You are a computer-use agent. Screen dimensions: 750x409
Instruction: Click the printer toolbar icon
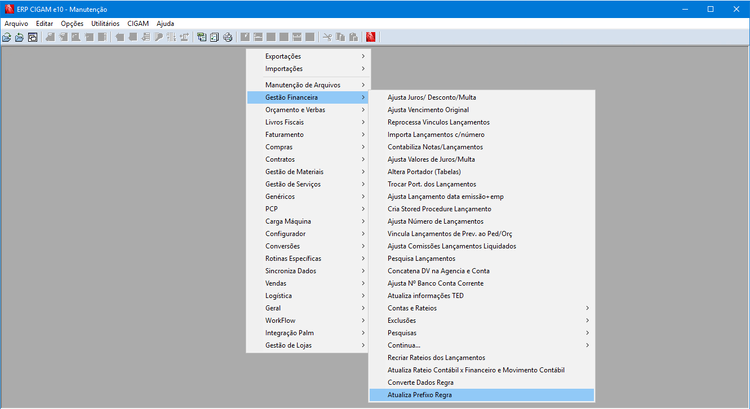point(228,37)
